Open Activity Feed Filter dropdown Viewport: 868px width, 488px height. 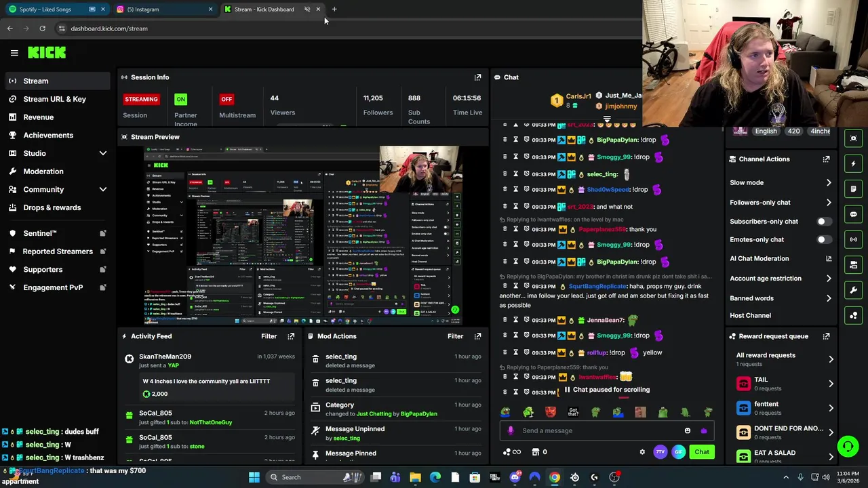tap(269, 336)
